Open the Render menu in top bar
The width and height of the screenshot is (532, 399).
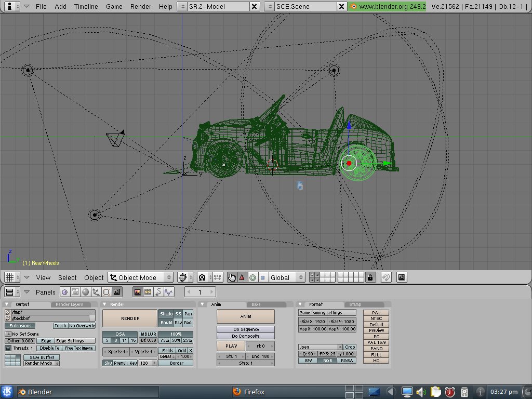point(141,6)
